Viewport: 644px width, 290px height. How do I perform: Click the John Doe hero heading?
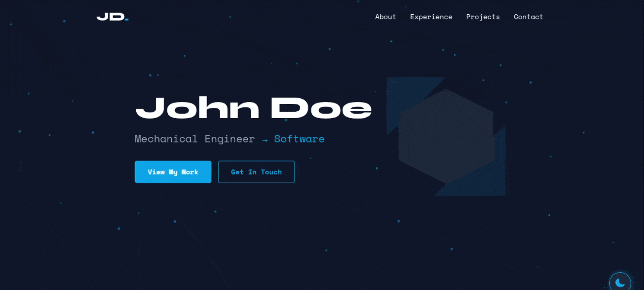[x=253, y=108]
